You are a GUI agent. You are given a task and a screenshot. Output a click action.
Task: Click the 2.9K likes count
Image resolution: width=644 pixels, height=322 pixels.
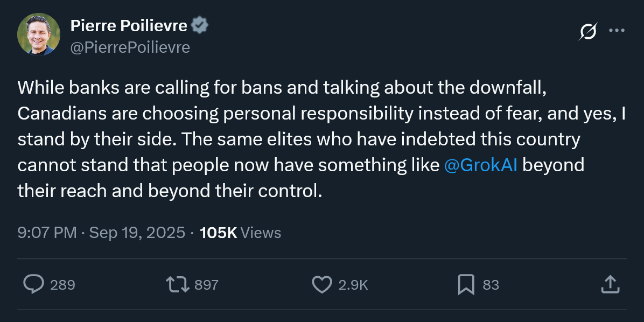click(353, 285)
